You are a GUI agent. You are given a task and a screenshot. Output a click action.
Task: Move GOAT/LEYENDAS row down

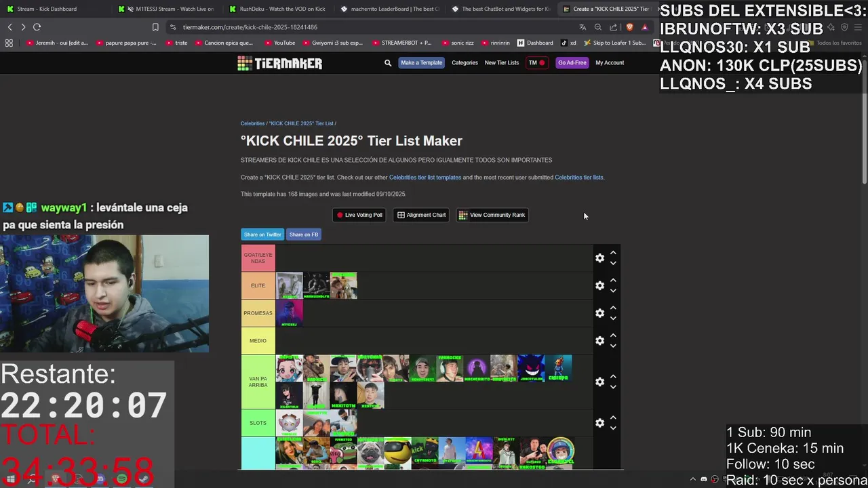pyautogui.click(x=613, y=263)
